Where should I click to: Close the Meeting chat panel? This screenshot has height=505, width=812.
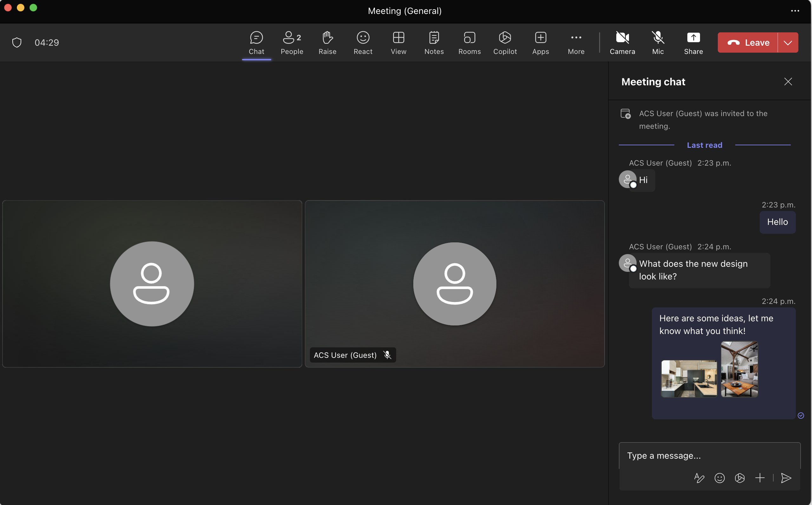click(788, 82)
